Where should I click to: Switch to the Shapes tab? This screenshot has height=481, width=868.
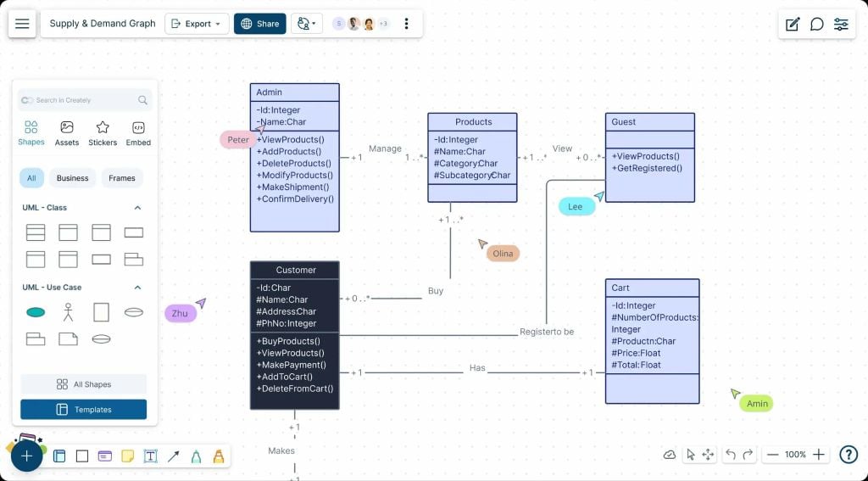click(x=31, y=133)
